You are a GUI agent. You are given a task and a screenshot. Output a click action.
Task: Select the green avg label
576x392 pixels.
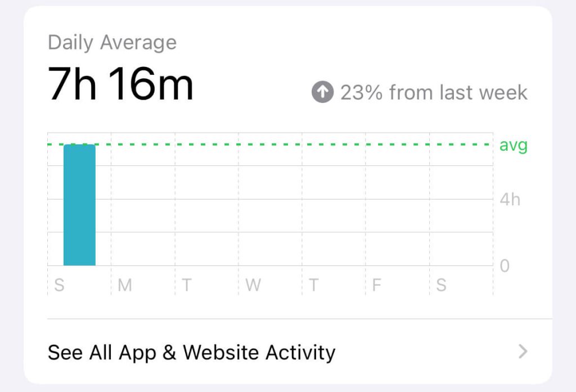pos(514,146)
